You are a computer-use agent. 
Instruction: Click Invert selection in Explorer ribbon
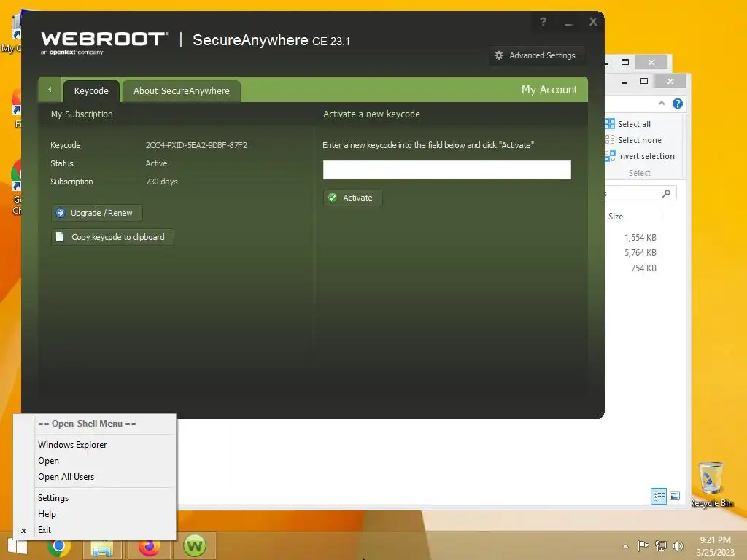[x=640, y=156]
